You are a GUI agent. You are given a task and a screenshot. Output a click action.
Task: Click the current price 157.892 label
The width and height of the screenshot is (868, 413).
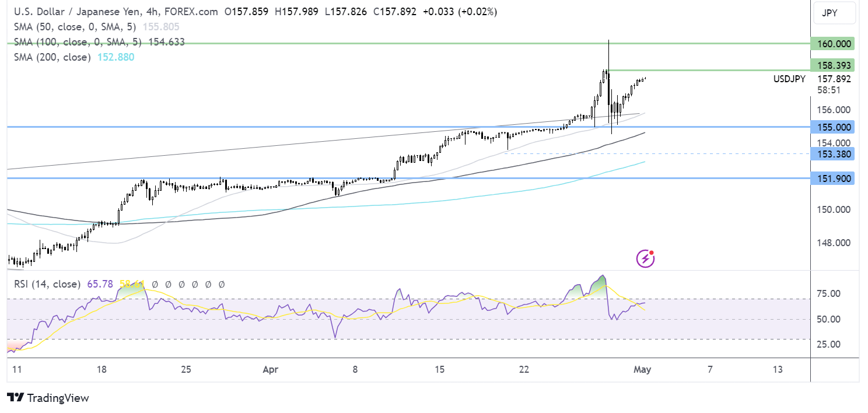tap(834, 79)
